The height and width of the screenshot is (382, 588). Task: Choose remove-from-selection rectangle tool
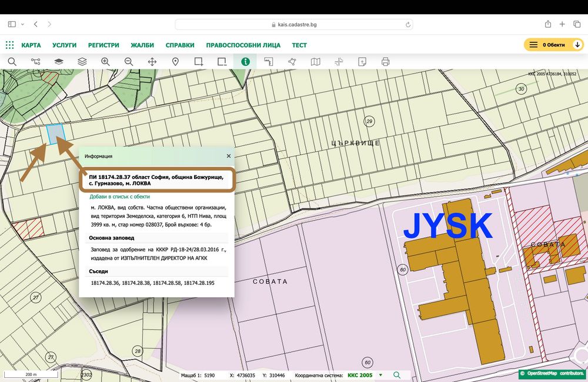[x=222, y=62]
